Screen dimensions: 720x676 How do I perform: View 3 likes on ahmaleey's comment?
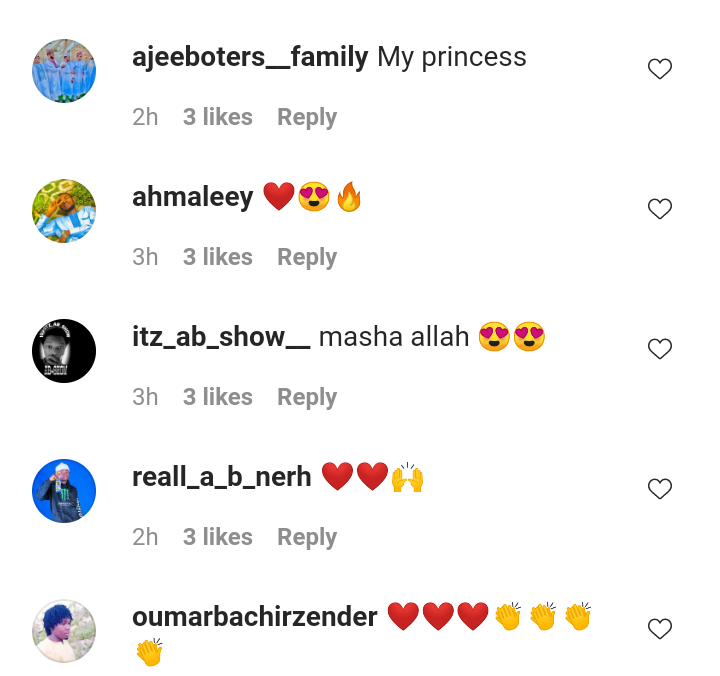click(218, 257)
